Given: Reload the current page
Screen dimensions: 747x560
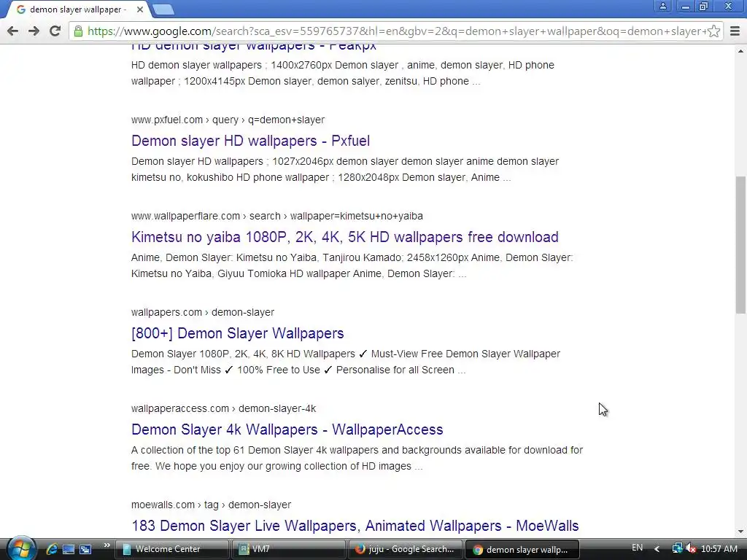Looking at the screenshot, I should pos(55,31).
